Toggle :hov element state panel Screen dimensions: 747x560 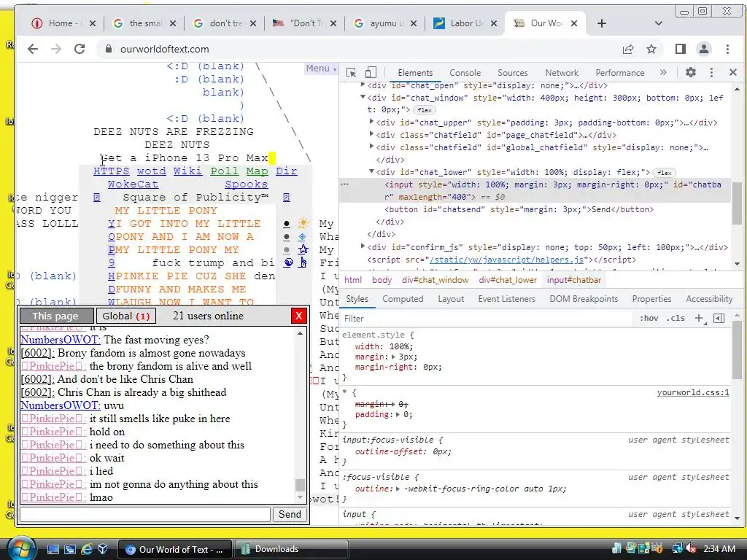click(x=649, y=318)
